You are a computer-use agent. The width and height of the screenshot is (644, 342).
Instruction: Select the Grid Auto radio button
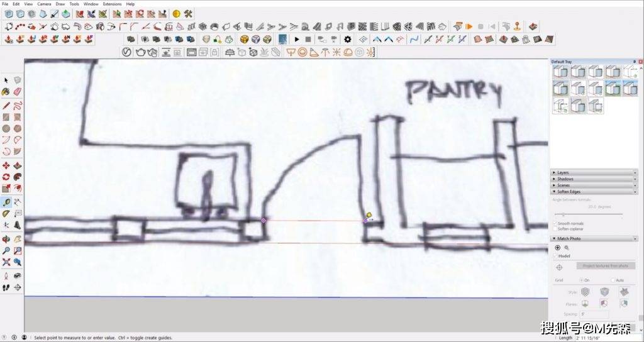click(613, 280)
